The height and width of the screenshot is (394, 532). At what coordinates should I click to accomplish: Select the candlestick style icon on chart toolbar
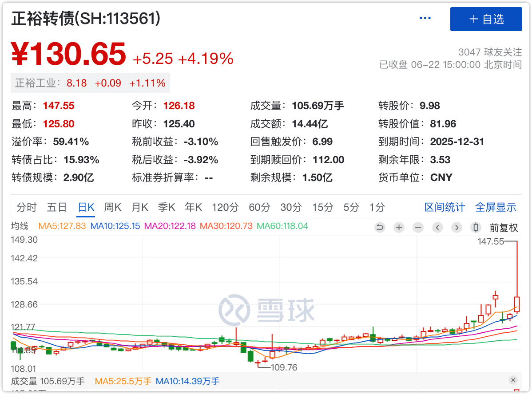pyautogui.click(x=476, y=227)
